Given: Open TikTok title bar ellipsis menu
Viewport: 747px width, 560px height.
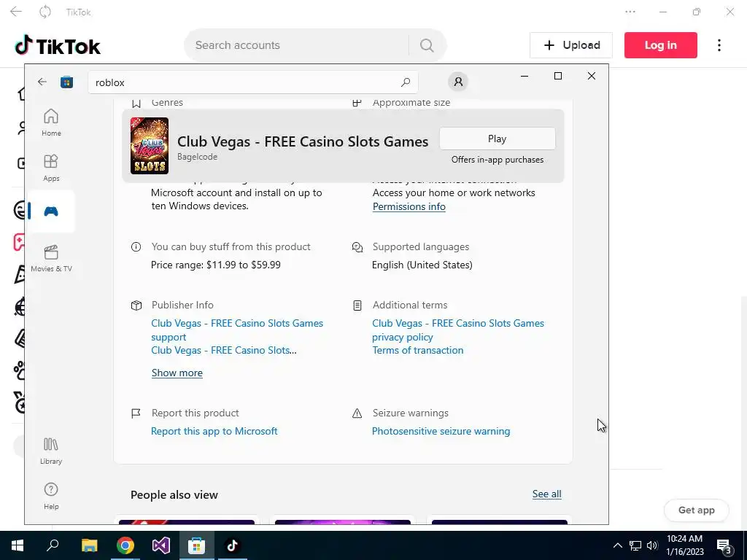Looking at the screenshot, I should click(x=630, y=12).
